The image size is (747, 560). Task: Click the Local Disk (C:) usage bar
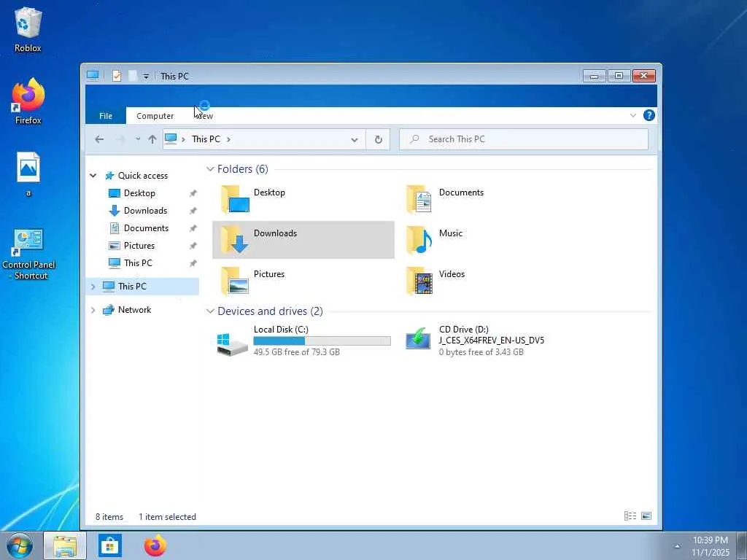coord(322,341)
